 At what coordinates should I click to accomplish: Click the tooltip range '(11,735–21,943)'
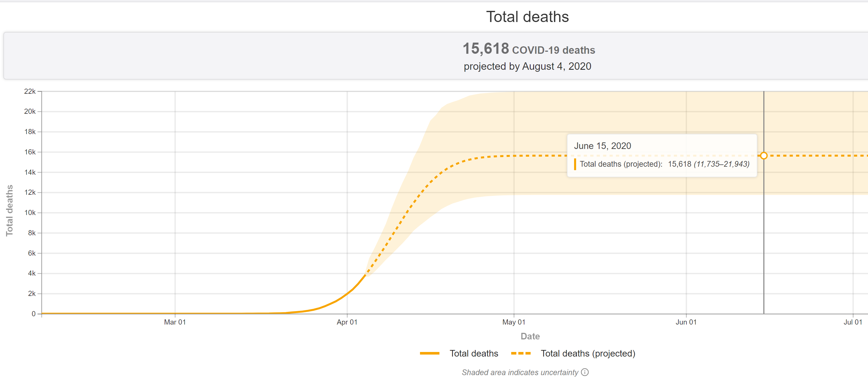pyautogui.click(x=721, y=164)
